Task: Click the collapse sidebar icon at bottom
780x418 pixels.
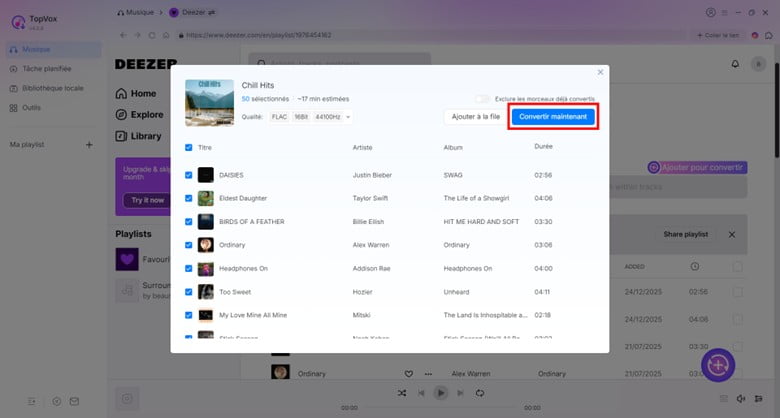Action: click(32, 401)
